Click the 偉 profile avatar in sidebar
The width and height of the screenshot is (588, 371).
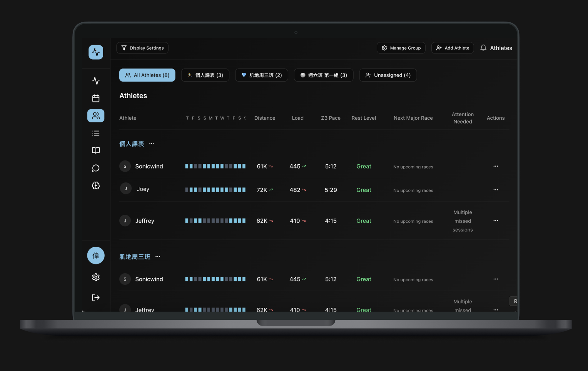click(x=95, y=255)
